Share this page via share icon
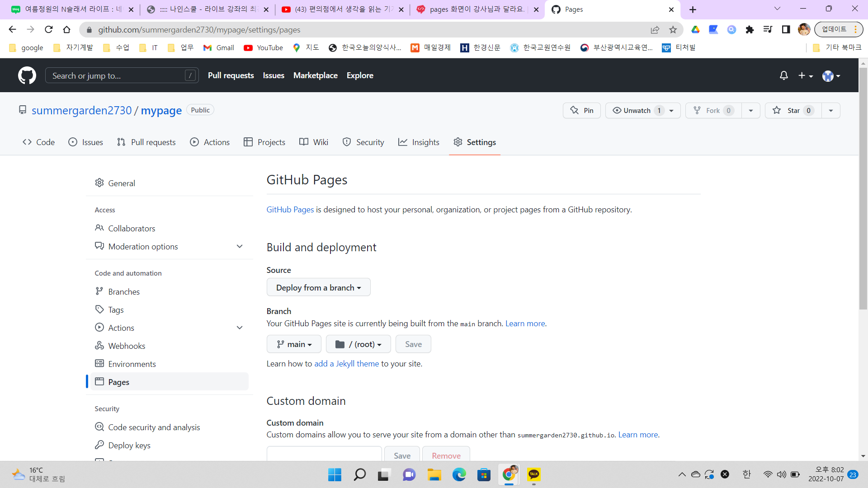The width and height of the screenshot is (868, 488). [655, 30]
